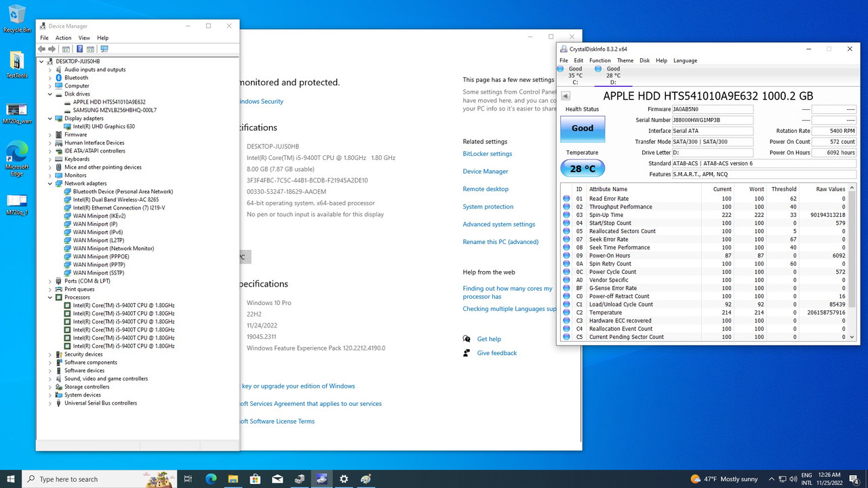Open Task View from the taskbar
Image resolution: width=868 pixels, height=488 pixels.
[x=189, y=479]
